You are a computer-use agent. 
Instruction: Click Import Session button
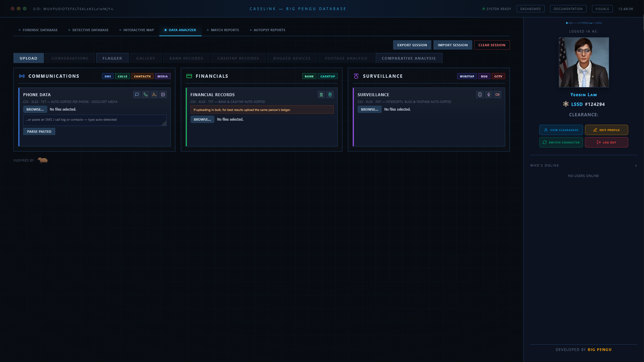pos(453,45)
